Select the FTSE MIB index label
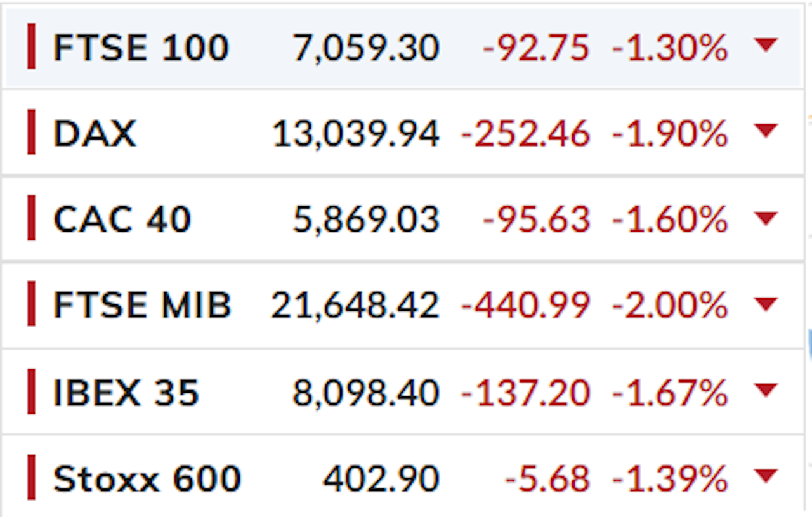Viewport: 812px width, 517px height. click(142, 305)
